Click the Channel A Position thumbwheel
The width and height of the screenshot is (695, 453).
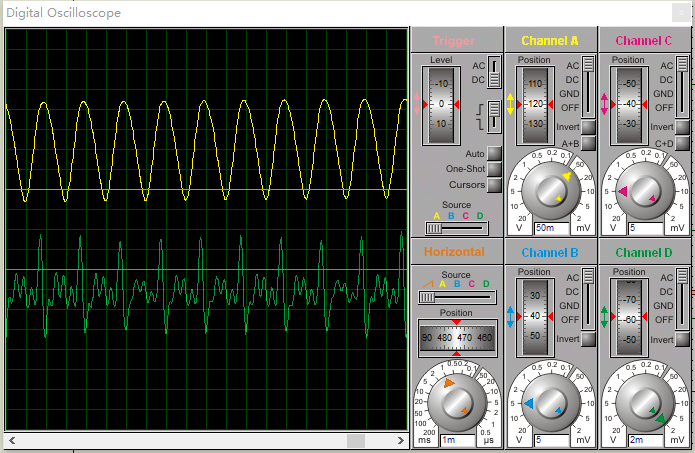click(x=535, y=105)
